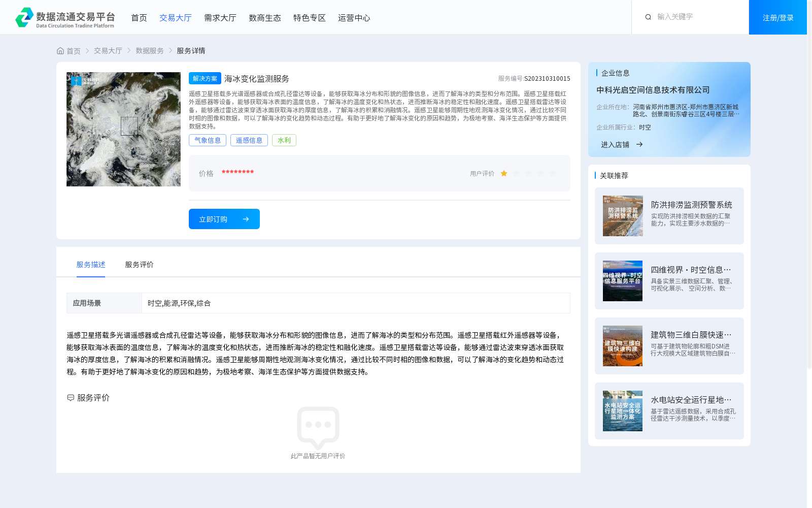Open 运营中心 in the top navigation
812x508 pixels.
[354, 18]
